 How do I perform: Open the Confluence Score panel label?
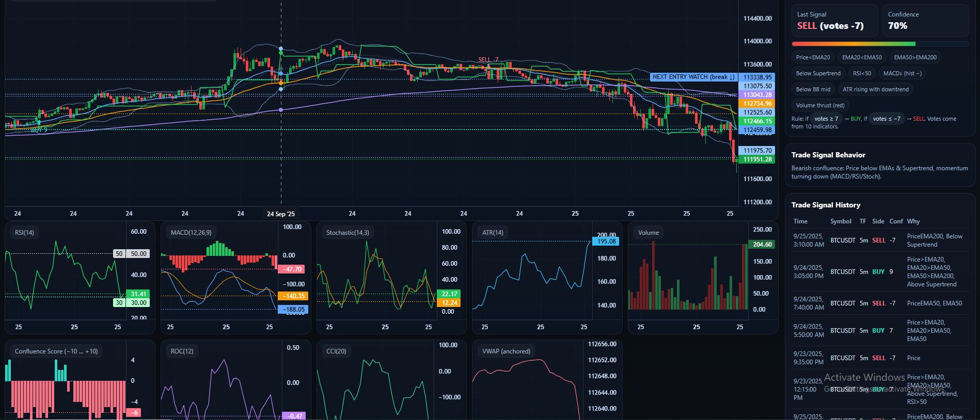(x=56, y=351)
